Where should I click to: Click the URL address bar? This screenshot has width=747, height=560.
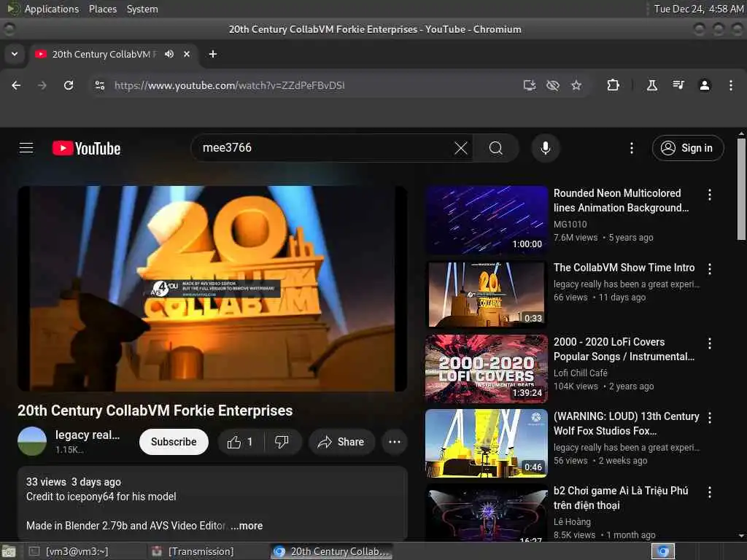[x=305, y=85]
